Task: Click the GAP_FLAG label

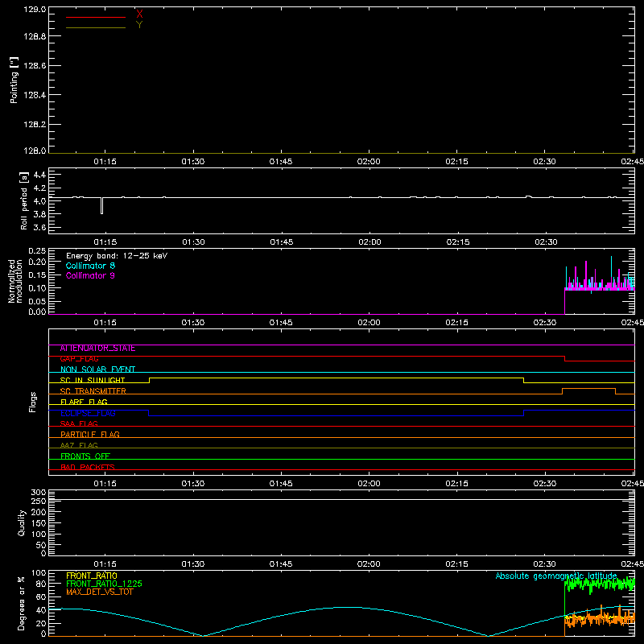Action: [79, 359]
